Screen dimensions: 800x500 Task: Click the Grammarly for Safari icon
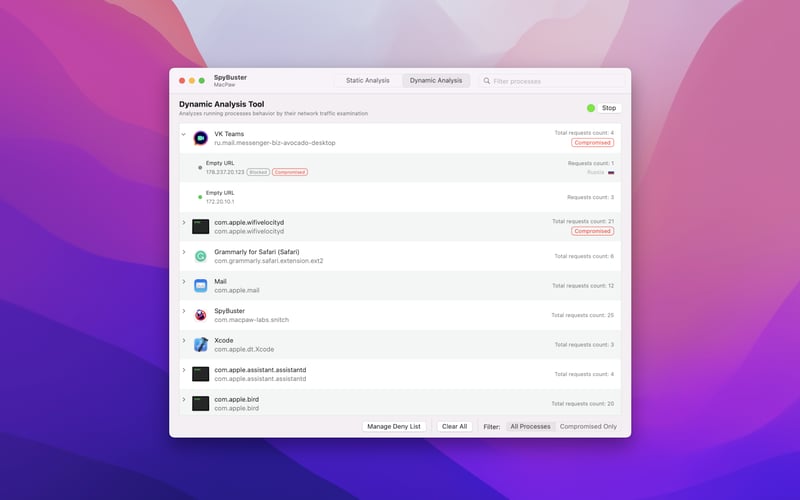(201, 256)
